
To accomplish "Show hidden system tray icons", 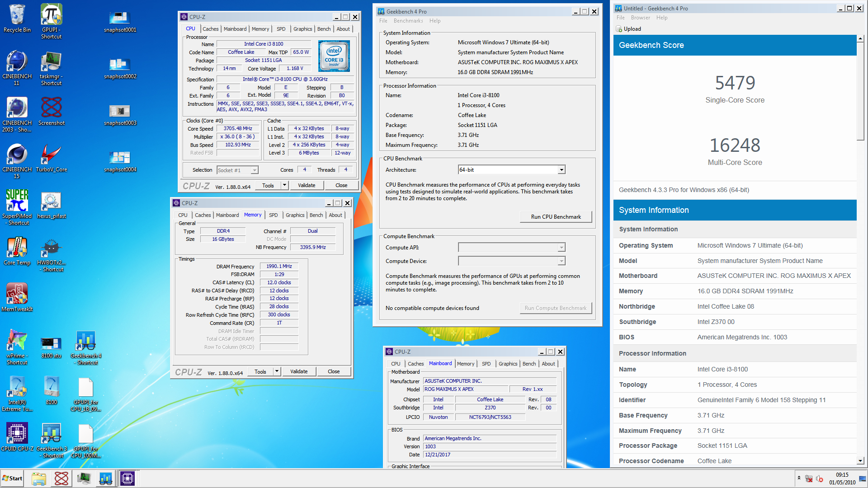I will [x=799, y=478].
